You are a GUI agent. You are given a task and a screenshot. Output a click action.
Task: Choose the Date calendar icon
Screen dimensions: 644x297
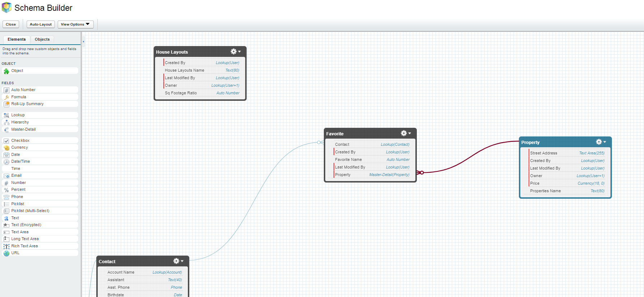[x=6, y=155]
